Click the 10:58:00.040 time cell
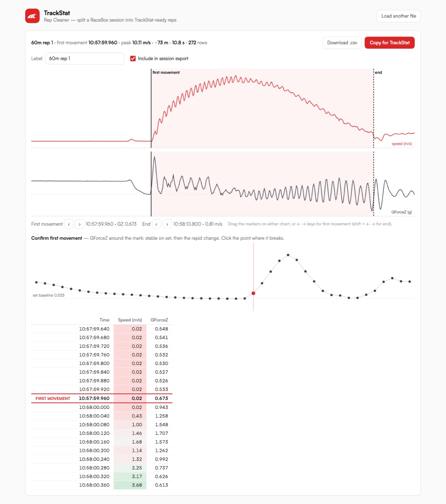 [x=94, y=416]
